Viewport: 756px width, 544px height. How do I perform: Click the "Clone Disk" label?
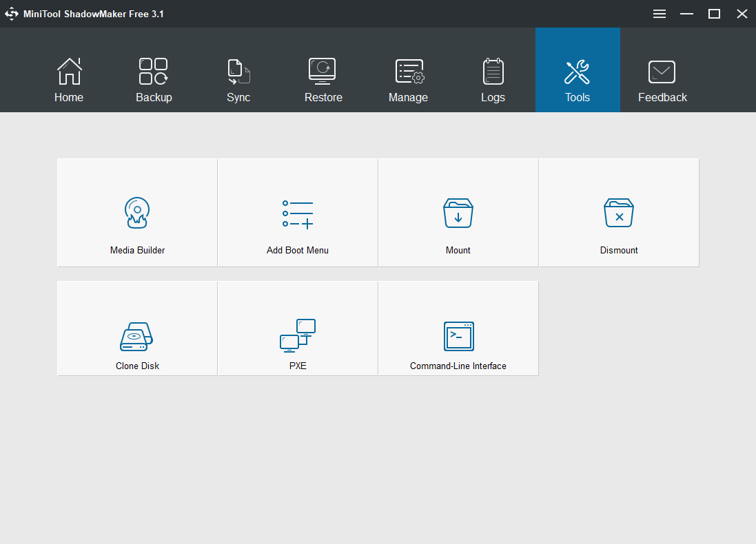tap(137, 366)
